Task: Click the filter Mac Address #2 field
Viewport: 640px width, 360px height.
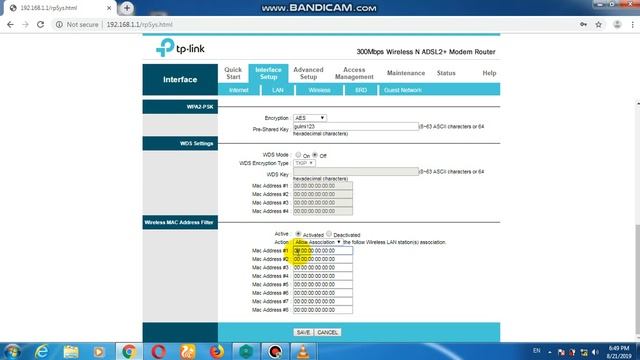Action: click(x=323, y=259)
